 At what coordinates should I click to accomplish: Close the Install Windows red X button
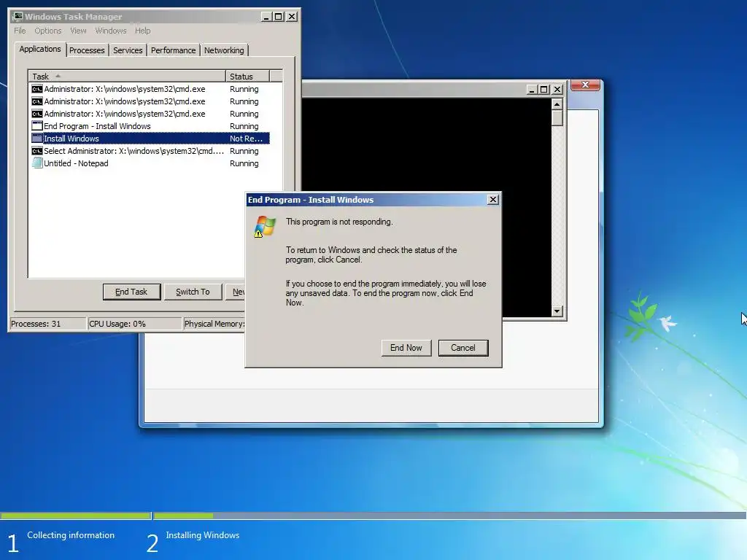(585, 85)
